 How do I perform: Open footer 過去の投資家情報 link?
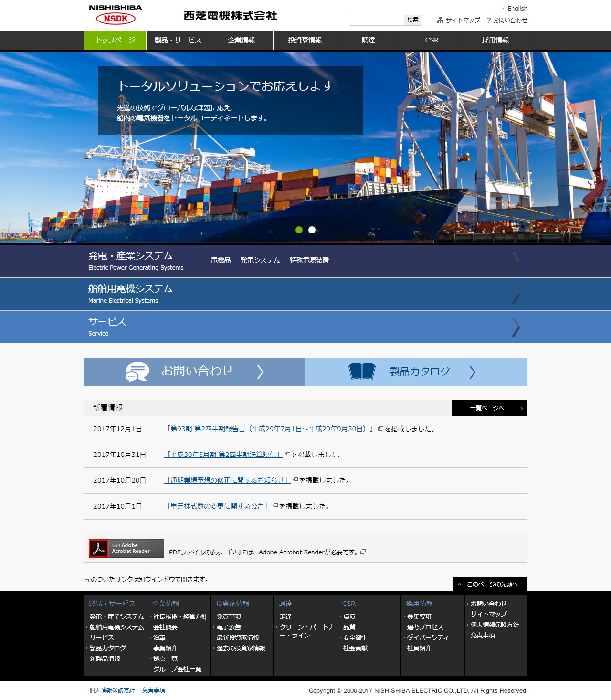[x=241, y=648]
